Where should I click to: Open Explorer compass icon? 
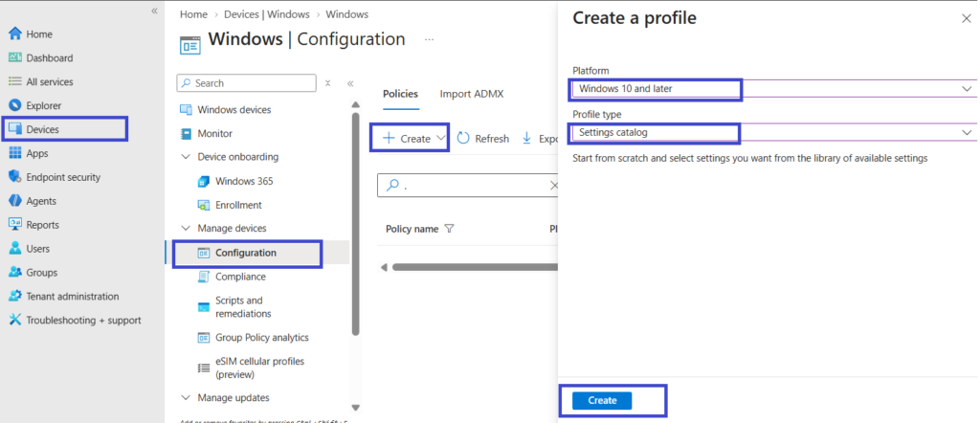pos(15,105)
